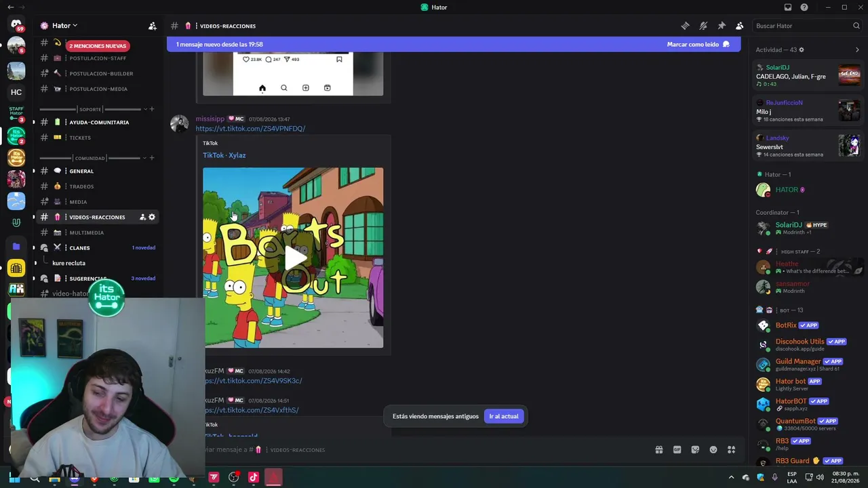Open SUGERENCIAS forum channel
The image size is (868, 488).
[97, 278]
